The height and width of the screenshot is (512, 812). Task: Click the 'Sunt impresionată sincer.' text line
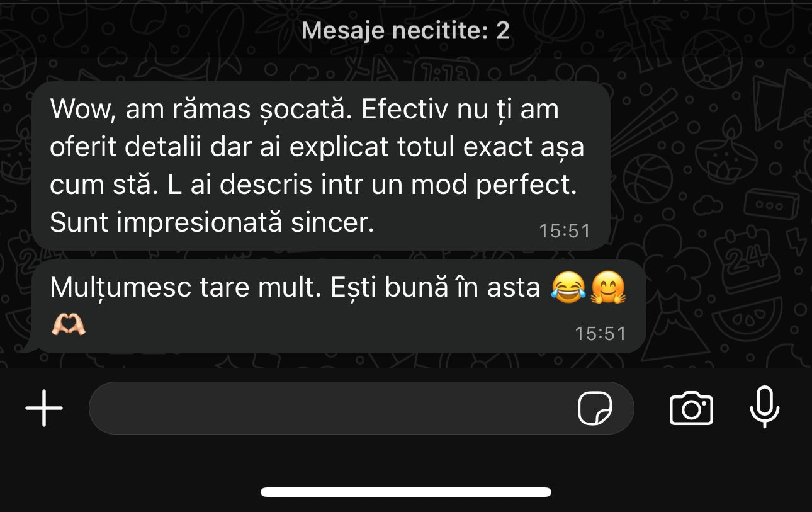[x=212, y=223]
